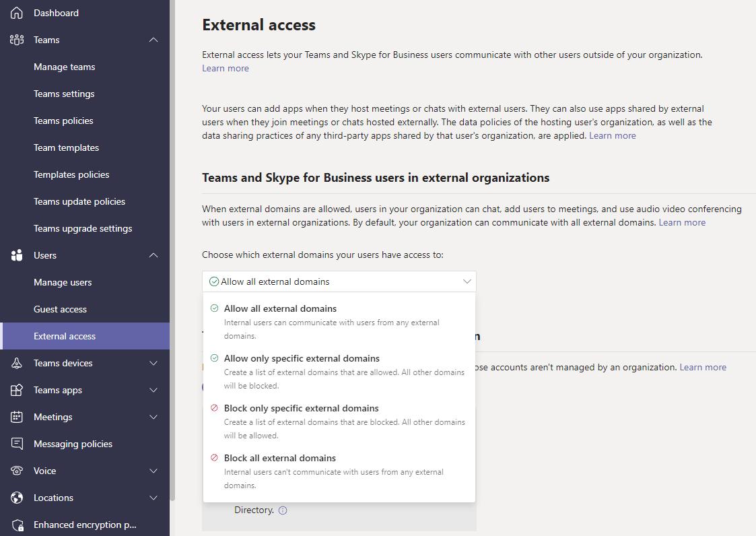Click Learn more under External access description
The height and width of the screenshot is (536, 756).
coord(225,69)
